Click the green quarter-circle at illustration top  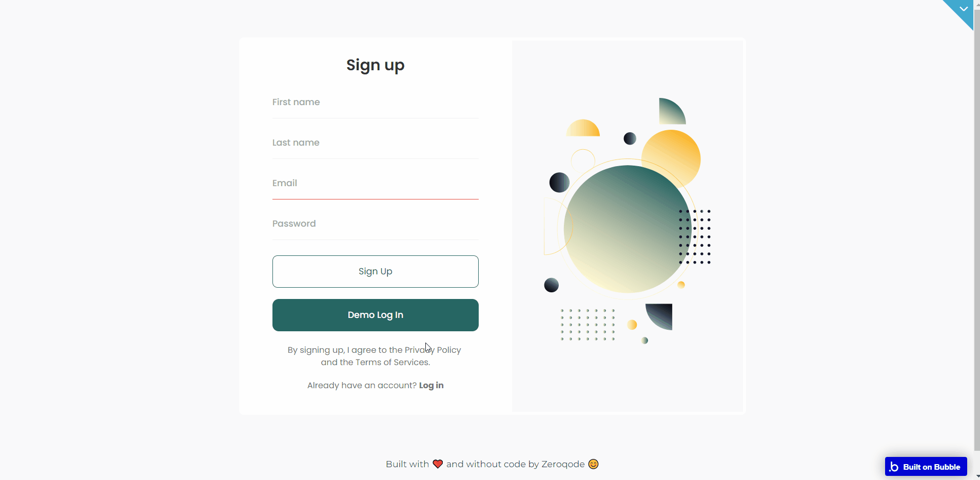click(x=672, y=111)
